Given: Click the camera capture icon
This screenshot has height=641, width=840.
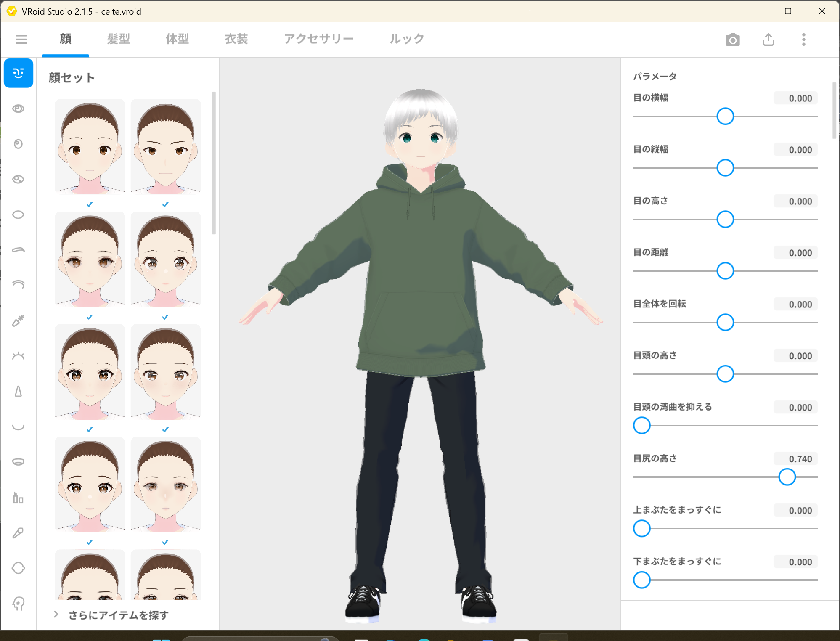Looking at the screenshot, I should click(732, 40).
